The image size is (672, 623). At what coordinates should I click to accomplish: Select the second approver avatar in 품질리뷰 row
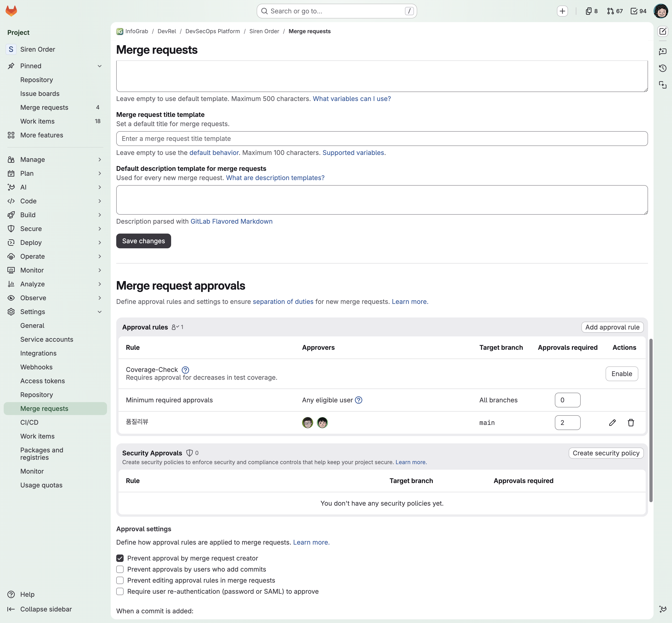tap(322, 422)
